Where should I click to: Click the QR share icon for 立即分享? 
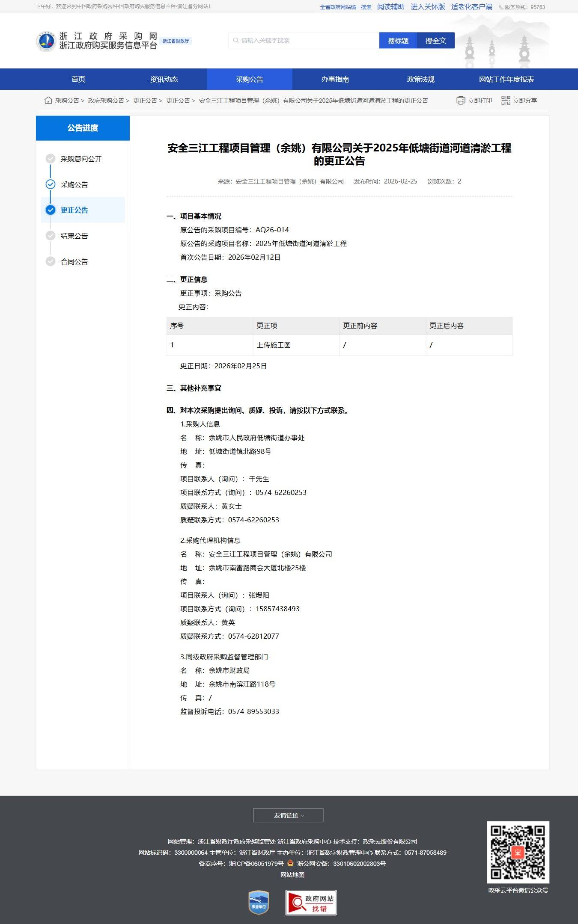(506, 100)
